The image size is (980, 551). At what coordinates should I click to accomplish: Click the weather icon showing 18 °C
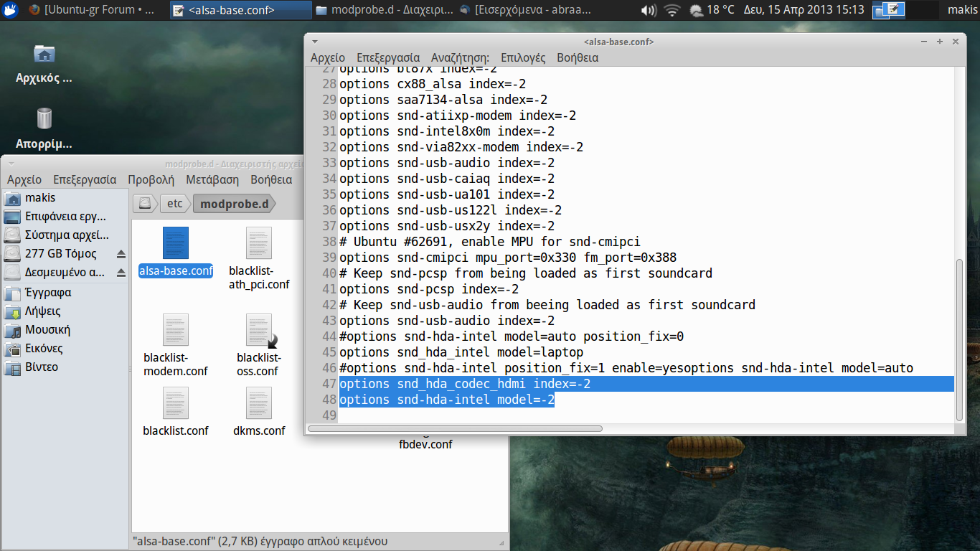point(696,10)
